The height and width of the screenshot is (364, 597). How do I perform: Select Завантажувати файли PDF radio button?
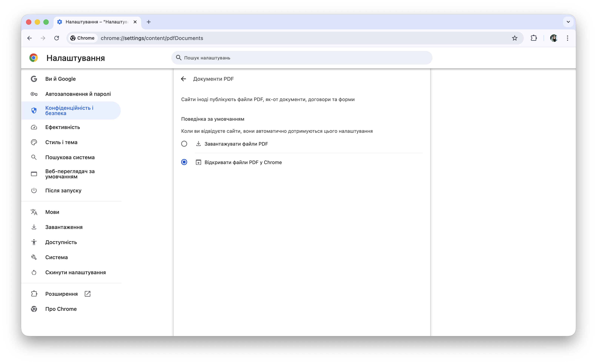pyautogui.click(x=184, y=144)
